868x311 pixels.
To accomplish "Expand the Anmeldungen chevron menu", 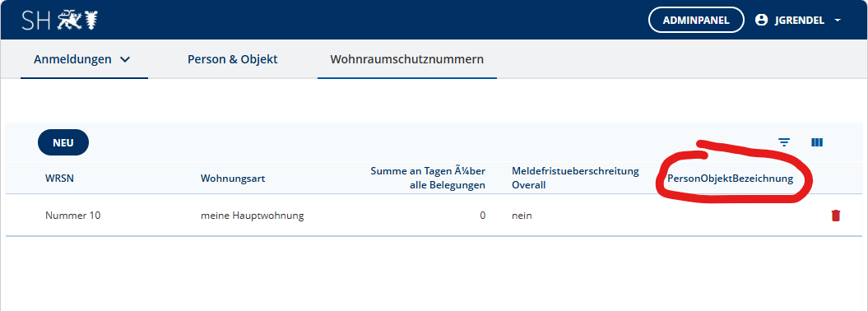I will click(x=125, y=59).
